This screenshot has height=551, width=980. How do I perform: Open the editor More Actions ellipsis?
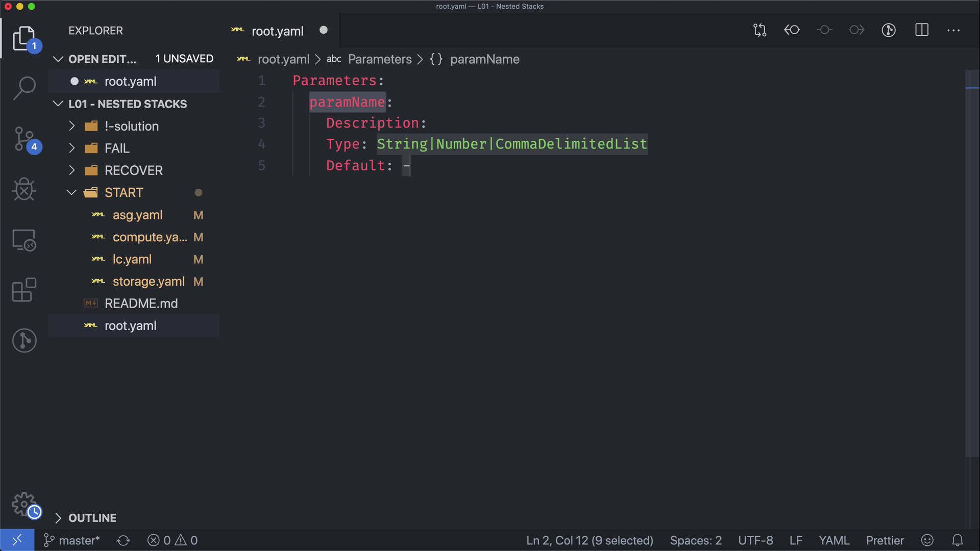click(953, 30)
